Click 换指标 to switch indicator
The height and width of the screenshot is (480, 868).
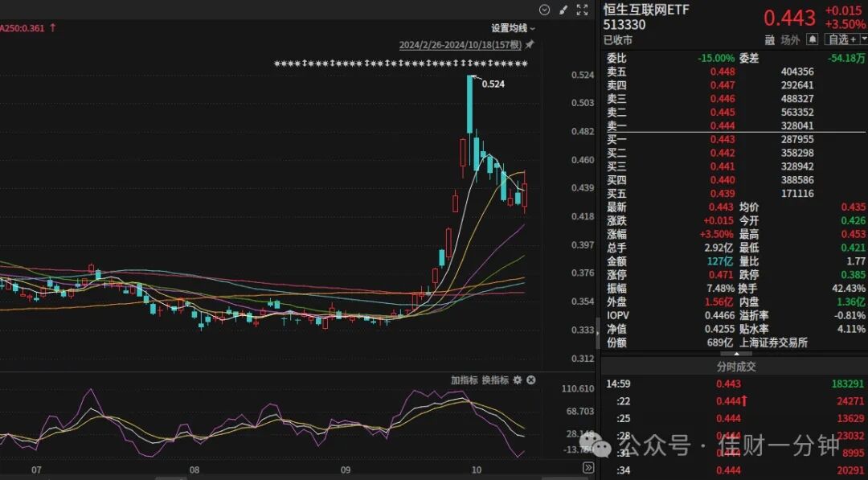pos(495,379)
